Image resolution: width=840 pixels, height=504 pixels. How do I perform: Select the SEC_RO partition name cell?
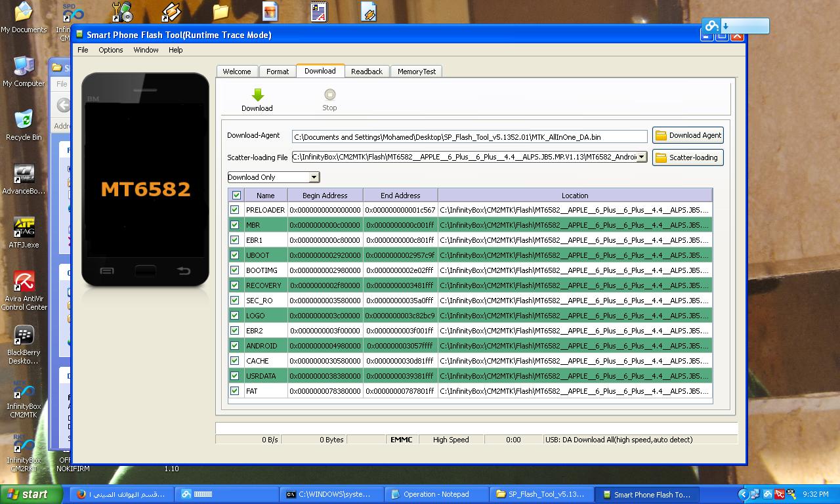point(266,301)
